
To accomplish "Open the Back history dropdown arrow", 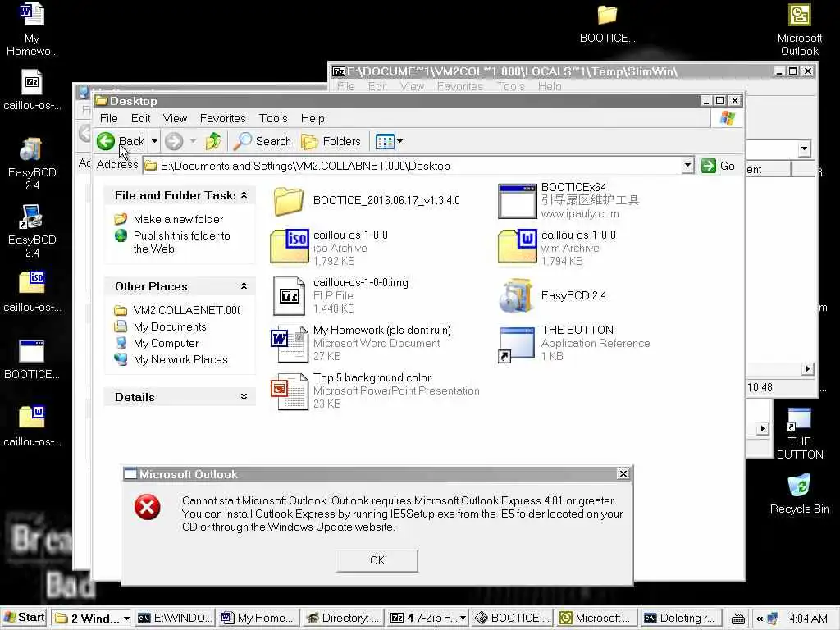I will [154, 141].
